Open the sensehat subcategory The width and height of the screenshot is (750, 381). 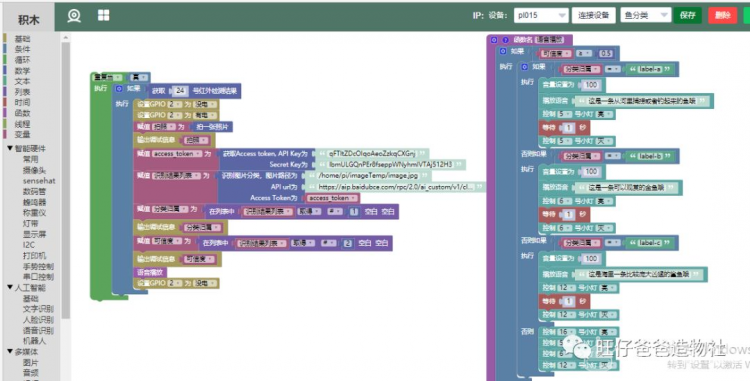click(x=39, y=181)
